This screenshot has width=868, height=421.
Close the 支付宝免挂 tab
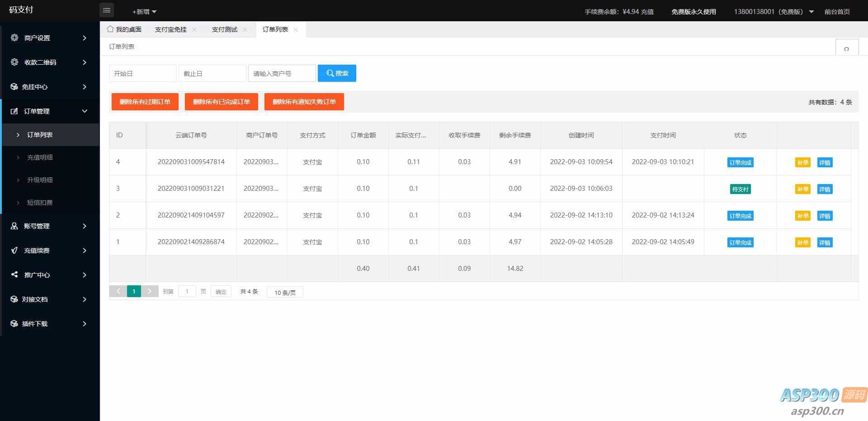click(x=194, y=30)
